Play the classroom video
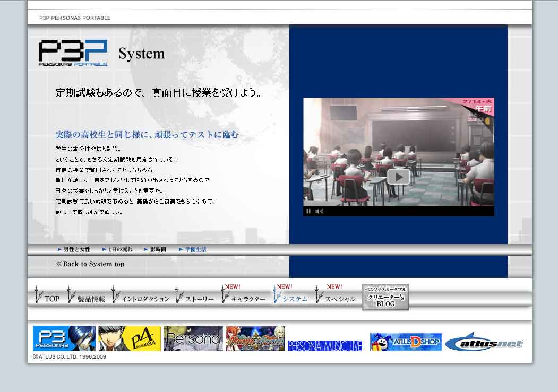Image resolution: width=558 pixels, height=392 pixels. click(398, 177)
